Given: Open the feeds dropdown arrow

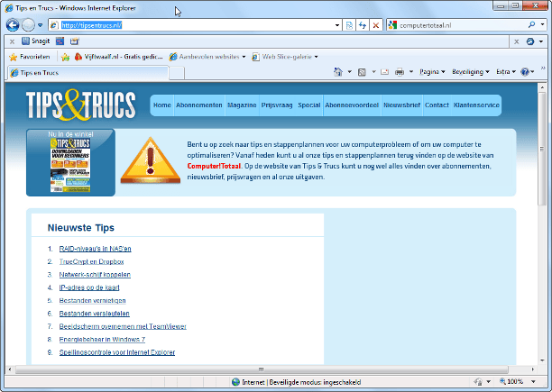Looking at the screenshot, I should [374, 72].
